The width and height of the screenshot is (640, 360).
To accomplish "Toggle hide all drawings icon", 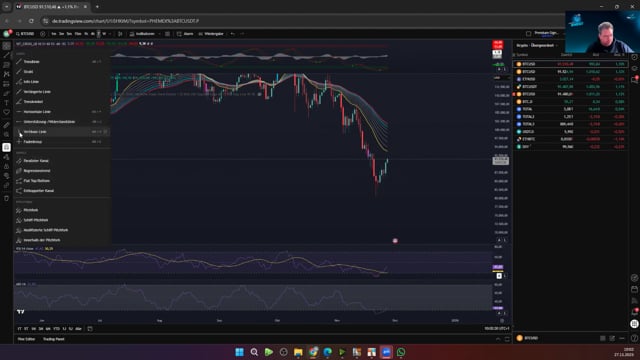I will point(7,176).
